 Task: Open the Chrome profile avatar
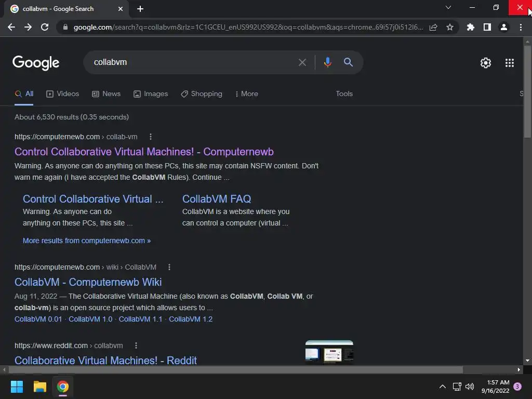tap(504, 27)
